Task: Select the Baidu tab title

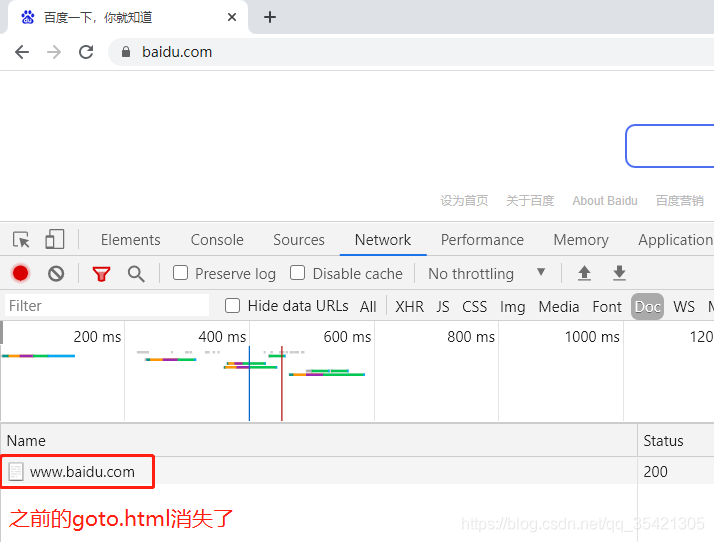Action: point(98,17)
